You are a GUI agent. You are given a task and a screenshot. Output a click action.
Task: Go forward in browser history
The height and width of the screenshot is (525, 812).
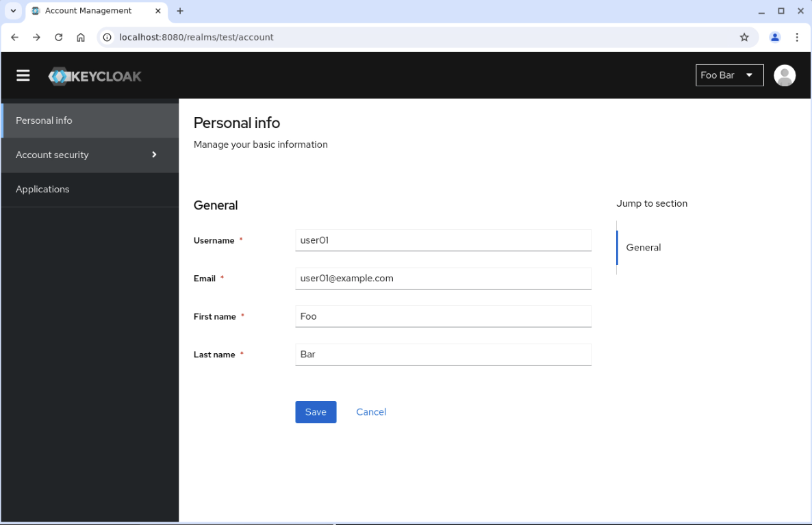[x=36, y=37]
